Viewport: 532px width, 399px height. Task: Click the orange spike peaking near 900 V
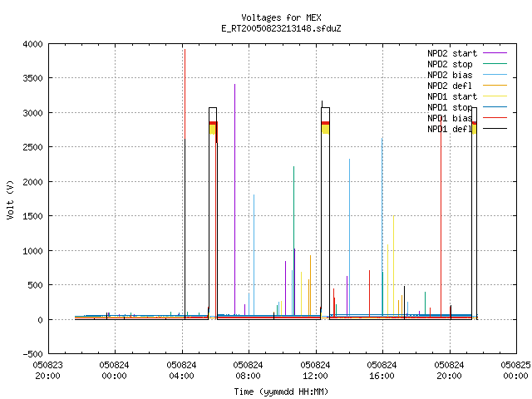pos(310,285)
